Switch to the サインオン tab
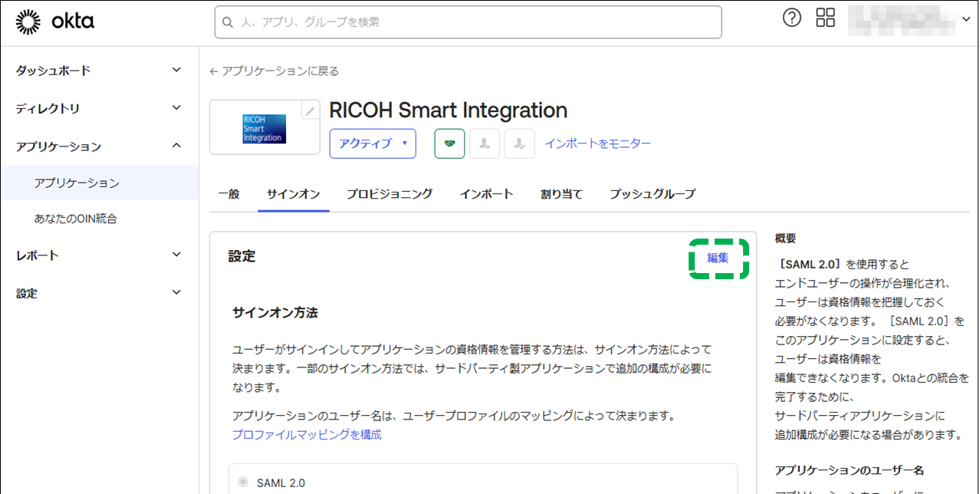Screen dimensions: 980x494 [x=293, y=194]
